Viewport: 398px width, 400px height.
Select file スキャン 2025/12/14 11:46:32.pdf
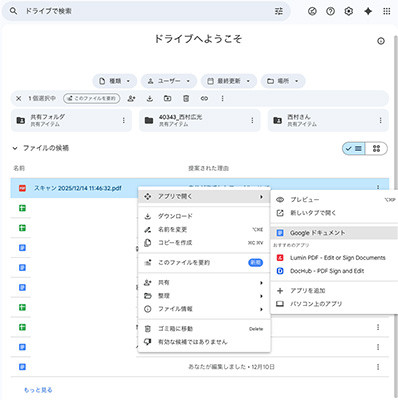78,188
